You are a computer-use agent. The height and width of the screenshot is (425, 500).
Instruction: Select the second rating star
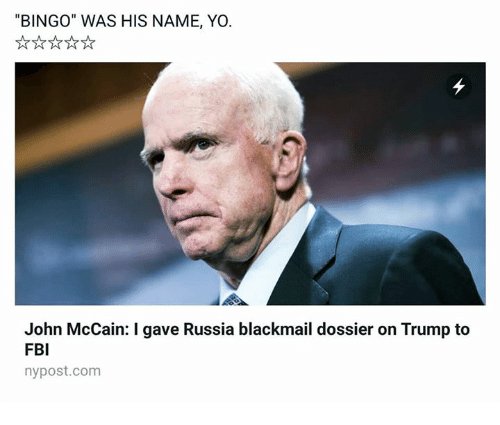(39, 43)
